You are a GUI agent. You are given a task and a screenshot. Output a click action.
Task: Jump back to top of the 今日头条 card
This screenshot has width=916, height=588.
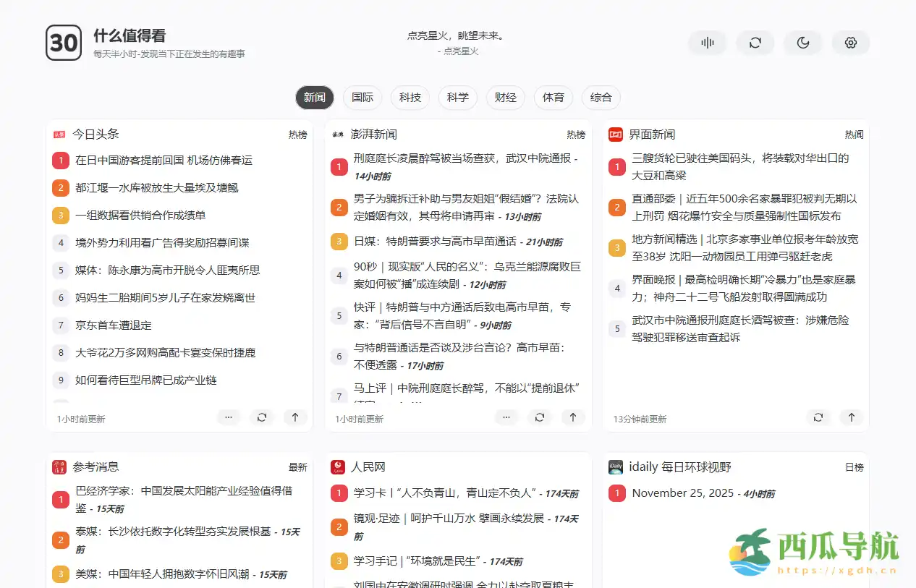[295, 417]
